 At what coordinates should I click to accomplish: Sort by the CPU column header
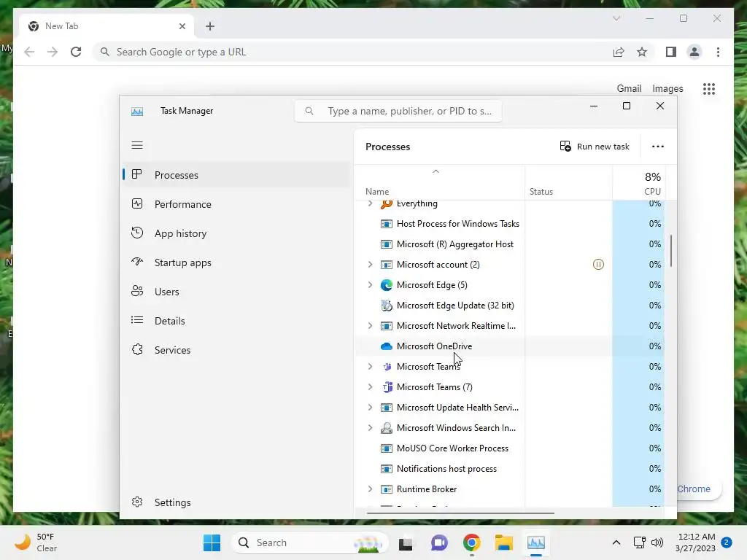(638, 183)
